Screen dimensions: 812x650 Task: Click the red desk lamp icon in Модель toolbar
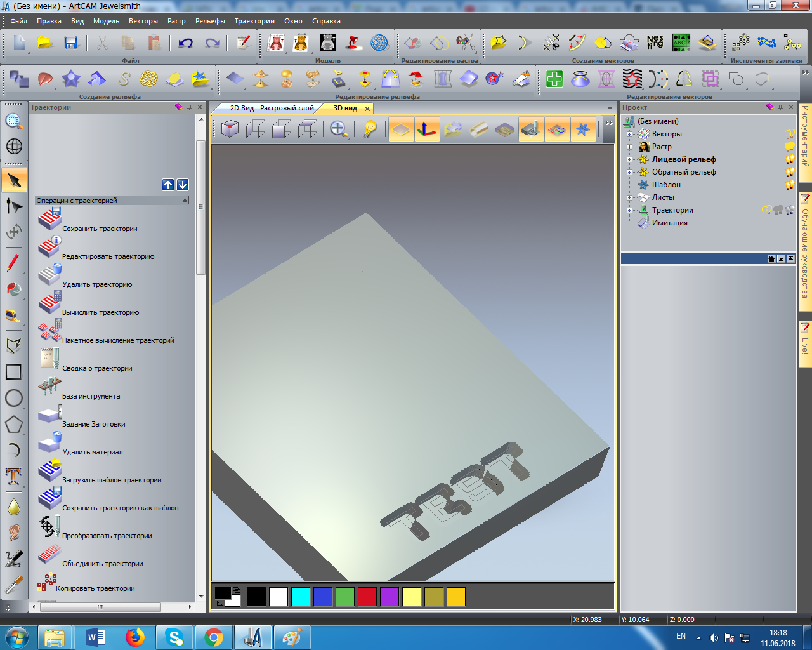coord(353,43)
